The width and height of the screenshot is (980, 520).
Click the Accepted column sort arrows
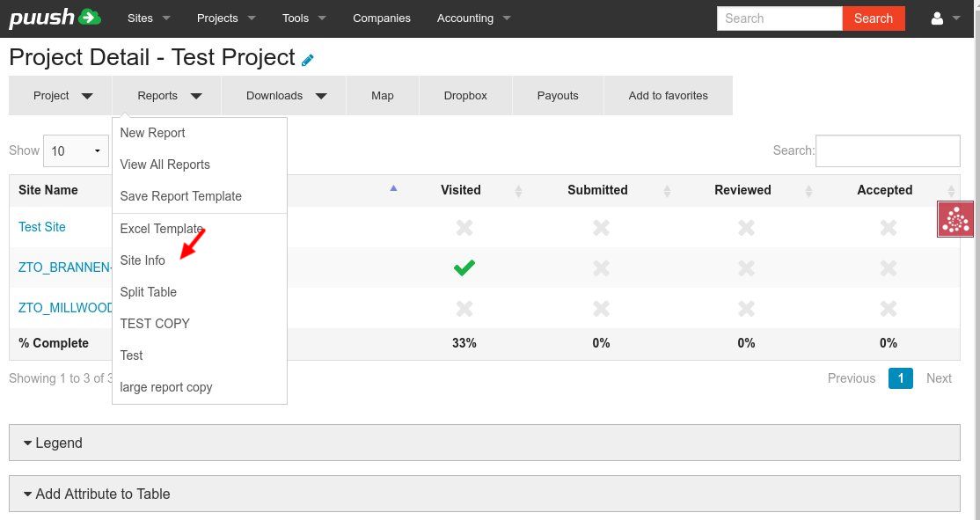click(951, 191)
